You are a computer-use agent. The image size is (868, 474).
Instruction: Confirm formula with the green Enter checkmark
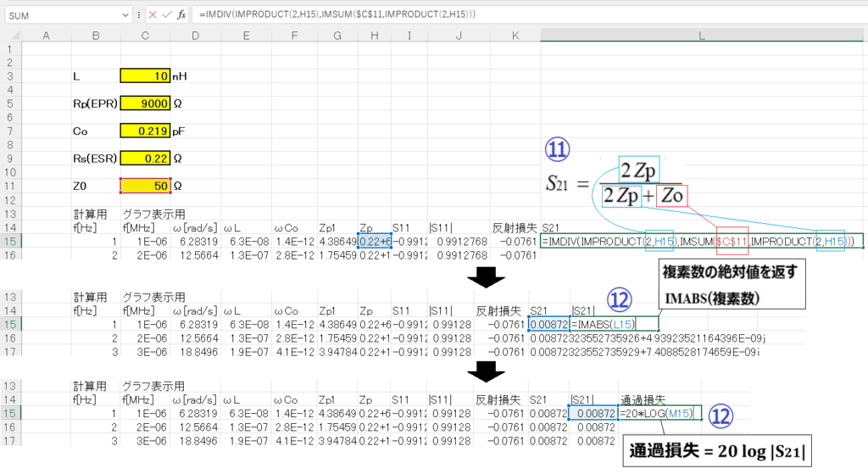pyautogui.click(x=166, y=15)
